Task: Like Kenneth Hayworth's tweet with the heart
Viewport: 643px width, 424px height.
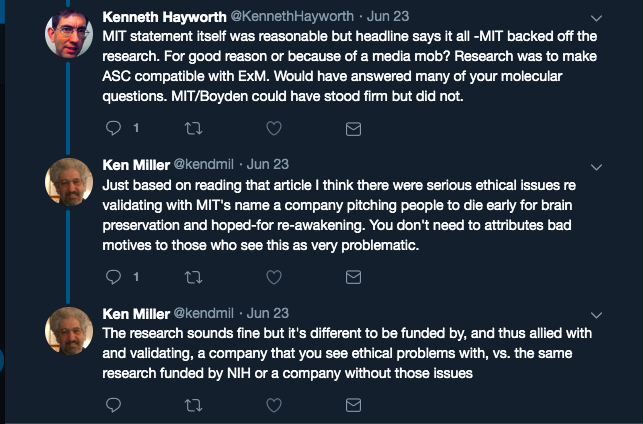Action: point(274,128)
